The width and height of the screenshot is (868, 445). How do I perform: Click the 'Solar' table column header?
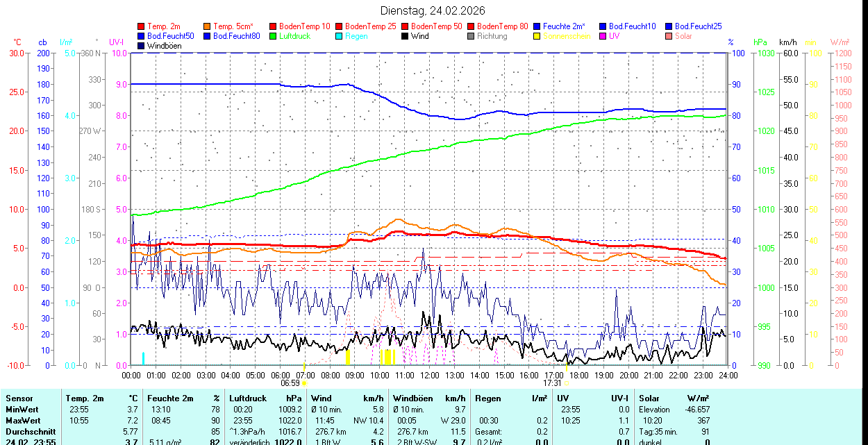(x=649, y=398)
